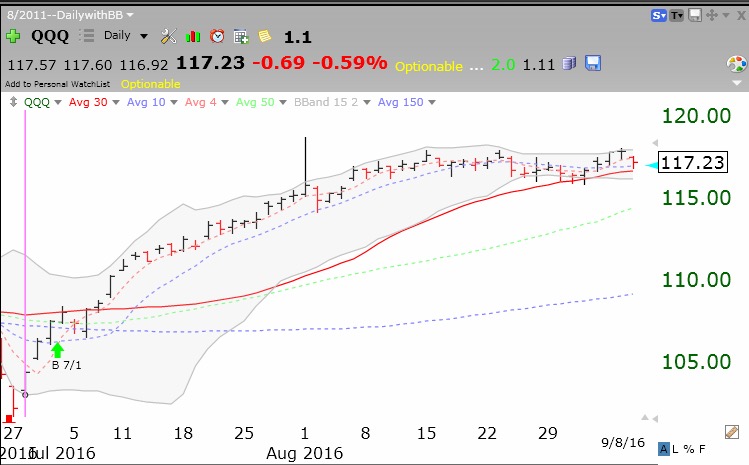749x465 pixels.
Task: Expand the Avg 50 indicator dropdown
Action: point(283,102)
